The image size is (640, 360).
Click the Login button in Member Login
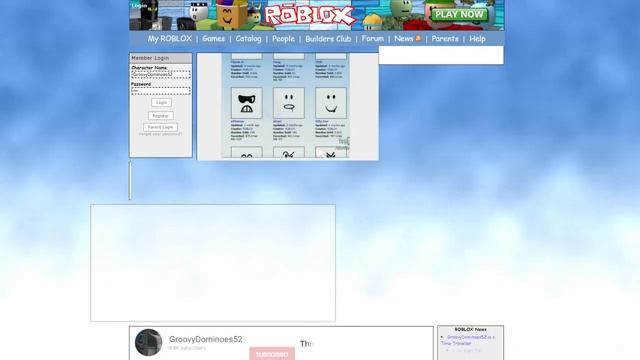pos(161,102)
